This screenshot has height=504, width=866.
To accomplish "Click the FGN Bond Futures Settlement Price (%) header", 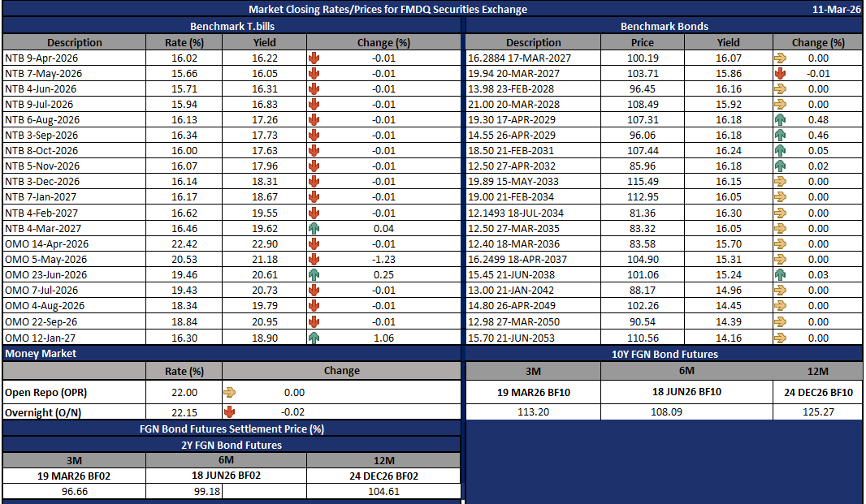I will pyautogui.click(x=232, y=429).
